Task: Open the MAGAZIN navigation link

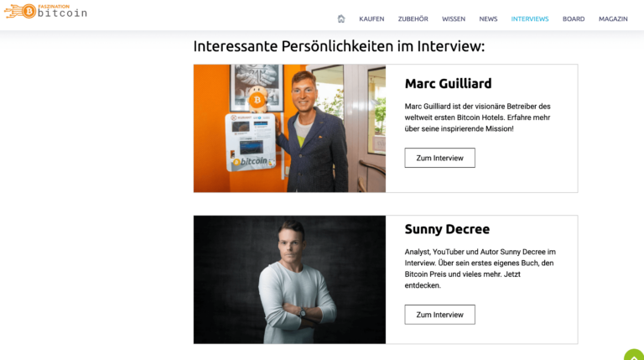Action: [x=613, y=19]
